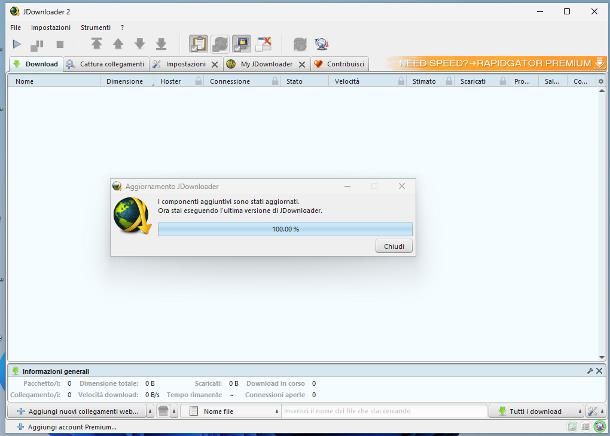Close the Aggiornamento JDownloader dialog
The image size is (610, 436).
click(x=402, y=186)
